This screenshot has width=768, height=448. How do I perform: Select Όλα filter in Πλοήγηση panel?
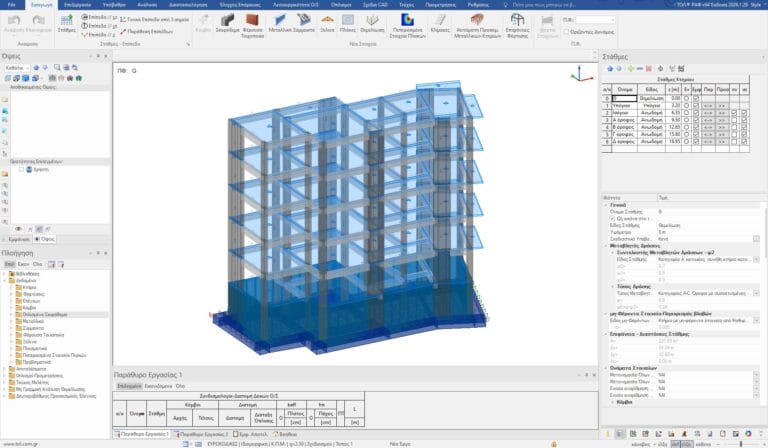[x=37, y=264]
